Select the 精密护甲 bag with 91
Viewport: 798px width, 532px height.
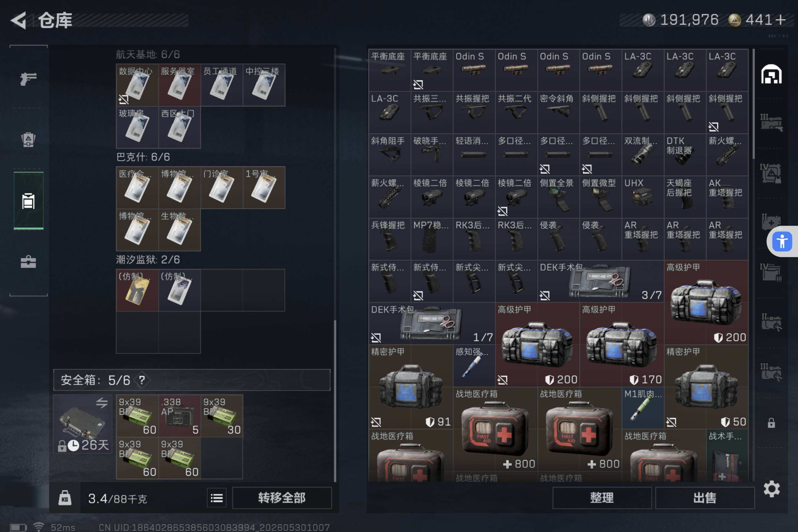click(x=411, y=387)
